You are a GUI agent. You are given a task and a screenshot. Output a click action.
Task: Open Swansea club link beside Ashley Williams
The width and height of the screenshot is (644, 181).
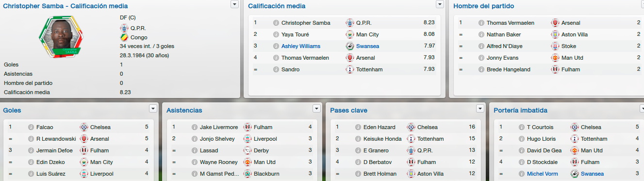367,46
